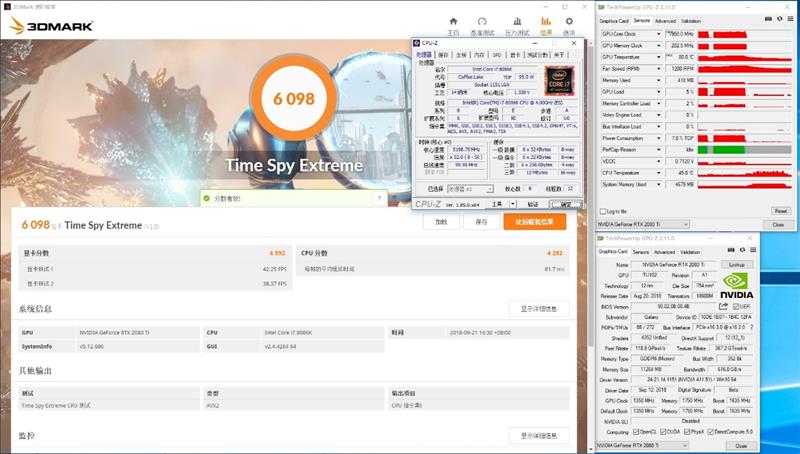Click the camera icon in GPU-Z Graphics Card window
The height and width of the screenshot is (454, 800).
732,250
